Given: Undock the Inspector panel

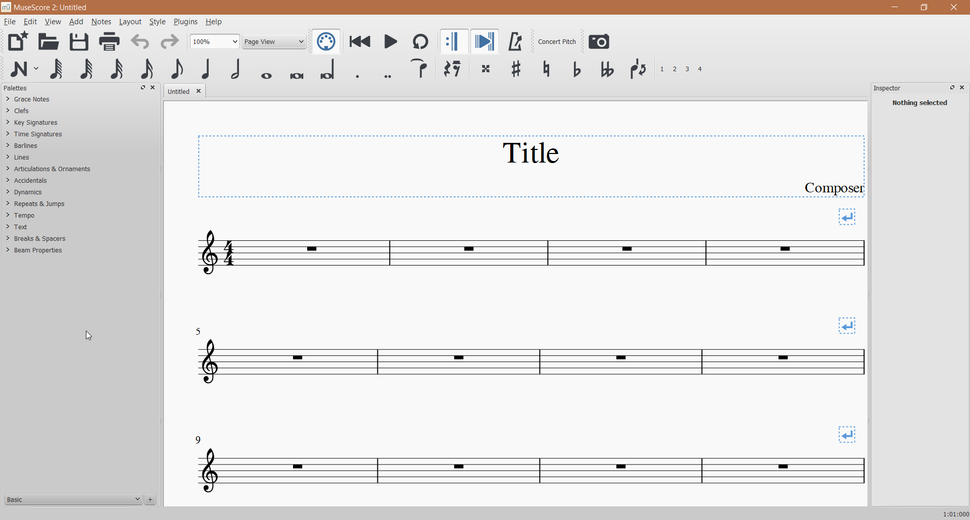Looking at the screenshot, I should pyautogui.click(x=952, y=88).
